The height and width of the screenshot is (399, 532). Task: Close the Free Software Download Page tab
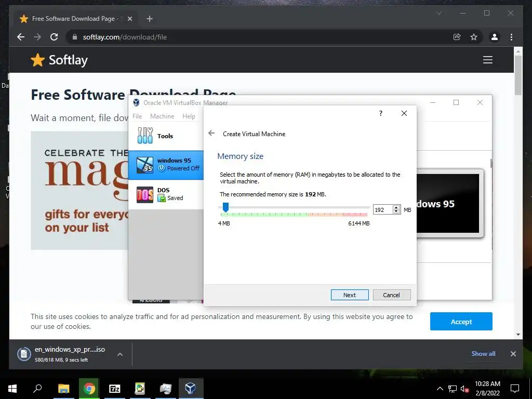[129, 19]
